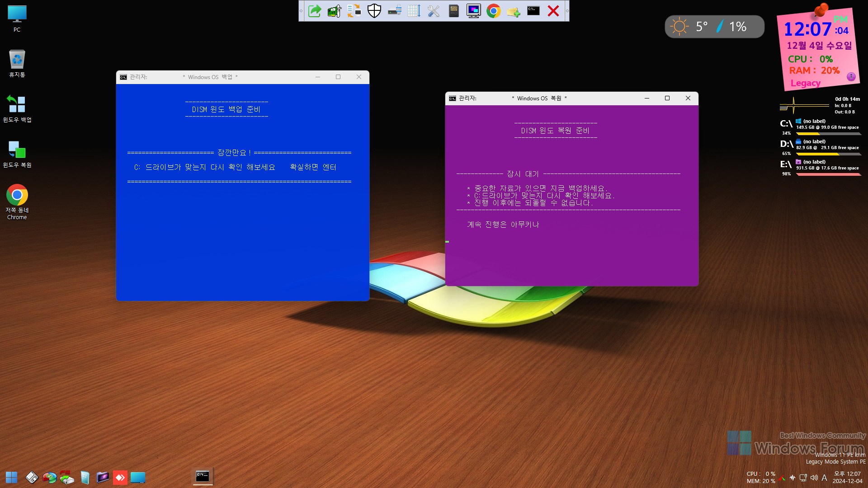Image resolution: width=868 pixels, height=488 pixels.
Task: Open the teal desktop window icon in taskbar
Action: [x=138, y=477]
